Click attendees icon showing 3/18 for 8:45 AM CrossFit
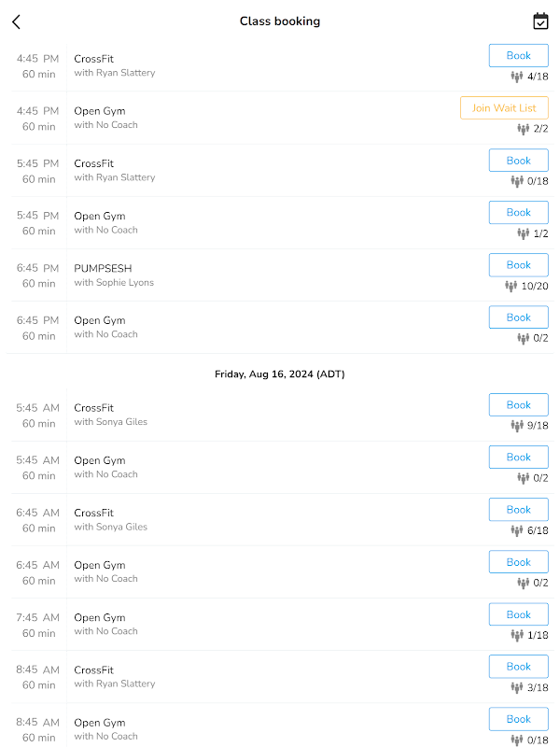This screenshot has height=747, width=560. click(517, 687)
